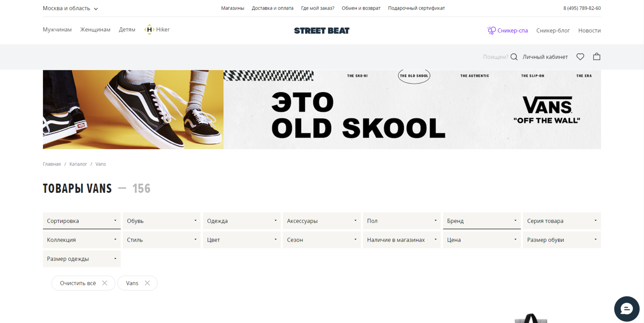Expand the Цвет filter
The width and height of the screenshot is (644, 323).
pyautogui.click(x=242, y=240)
